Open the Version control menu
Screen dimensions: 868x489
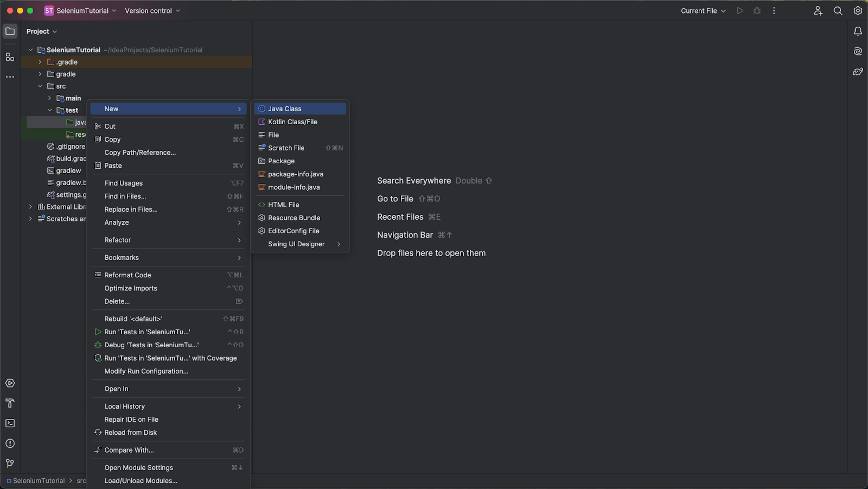[148, 10]
